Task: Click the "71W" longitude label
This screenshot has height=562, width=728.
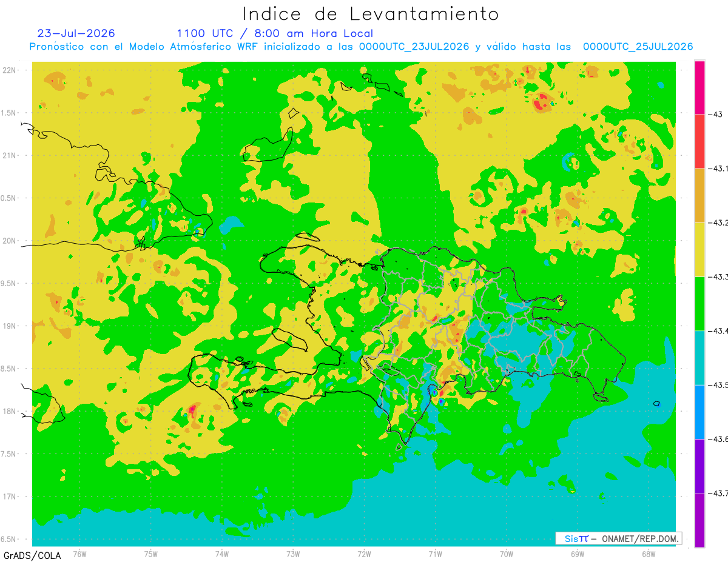Action: [x=435, y=554]
